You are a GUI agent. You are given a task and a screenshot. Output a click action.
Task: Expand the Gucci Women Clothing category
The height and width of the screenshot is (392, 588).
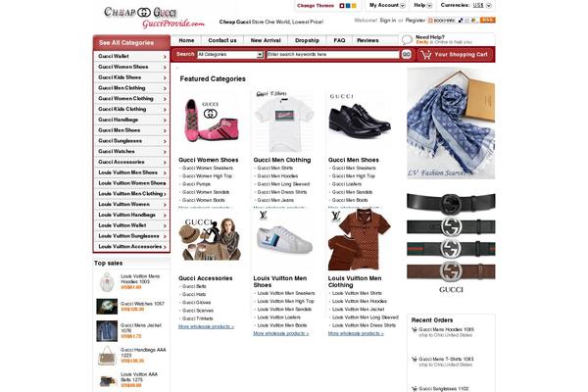131,99
